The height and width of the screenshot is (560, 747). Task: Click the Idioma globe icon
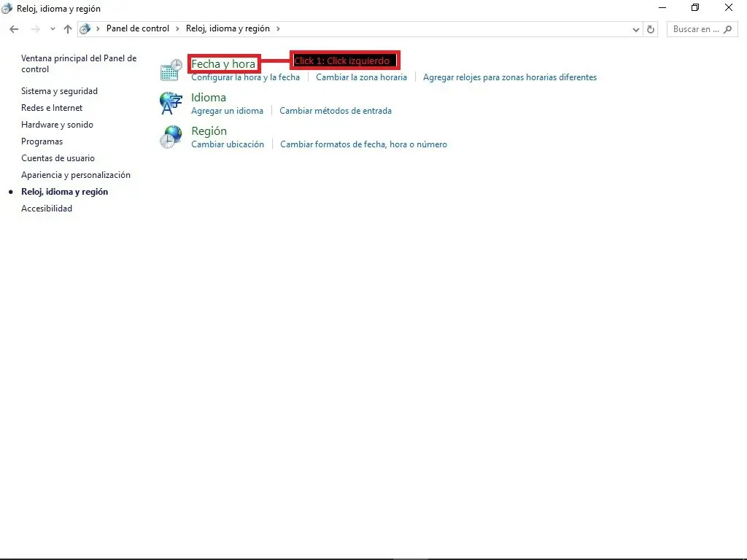(171, 104)
